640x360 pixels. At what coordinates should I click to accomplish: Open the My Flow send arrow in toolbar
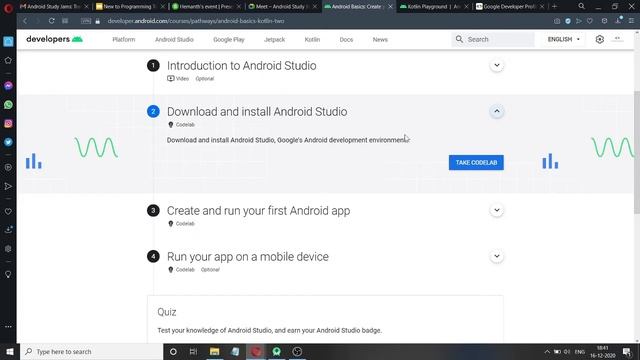click(579, 21)
